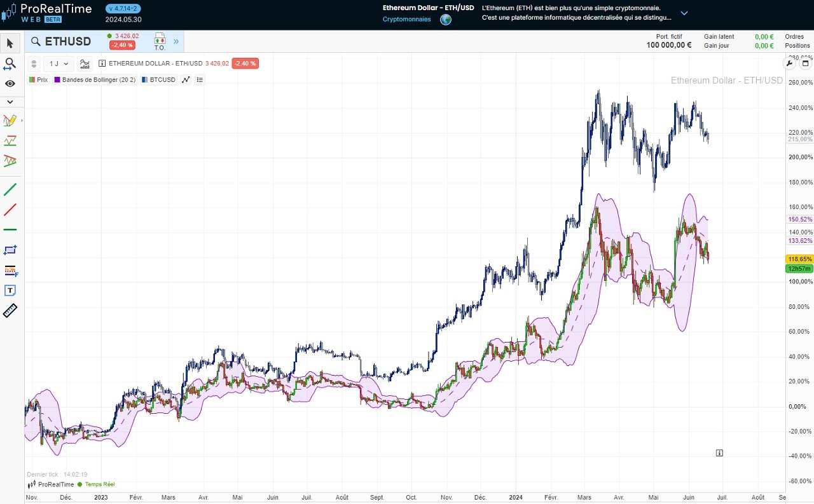This screenshot has width=814, height=504.
Task: Click the green 12h57m countdown label
Action: click(x=799, y=269)
